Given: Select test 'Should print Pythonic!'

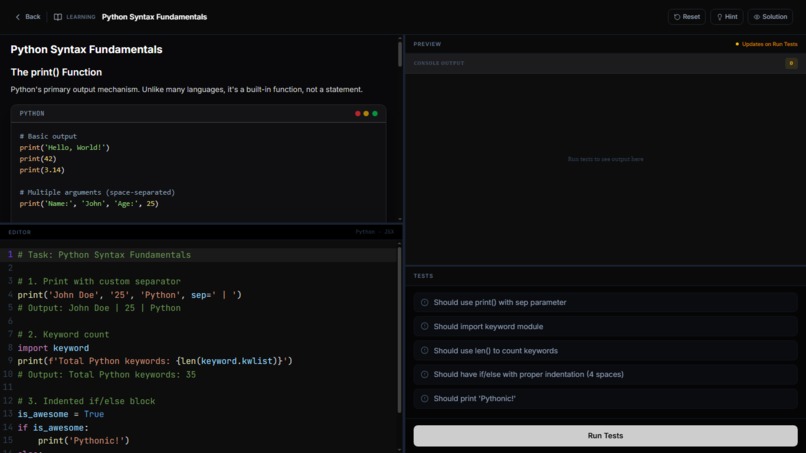Looking at the screenshot, I should 605,398.
